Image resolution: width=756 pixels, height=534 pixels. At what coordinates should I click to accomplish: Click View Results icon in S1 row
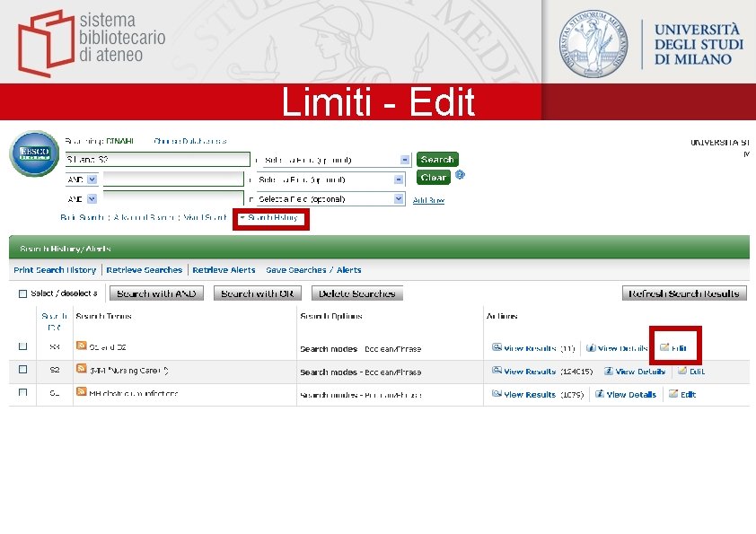(497, 393)
